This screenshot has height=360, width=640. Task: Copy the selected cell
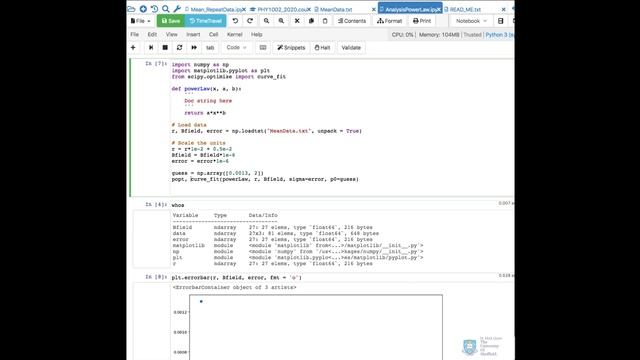point(311,21)
